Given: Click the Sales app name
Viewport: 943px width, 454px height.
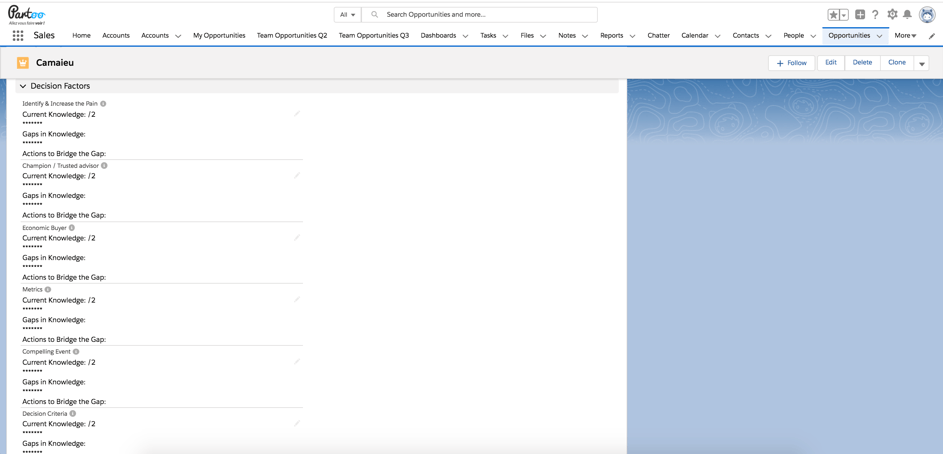Looking at the screenshot, I should click(44, 35).
